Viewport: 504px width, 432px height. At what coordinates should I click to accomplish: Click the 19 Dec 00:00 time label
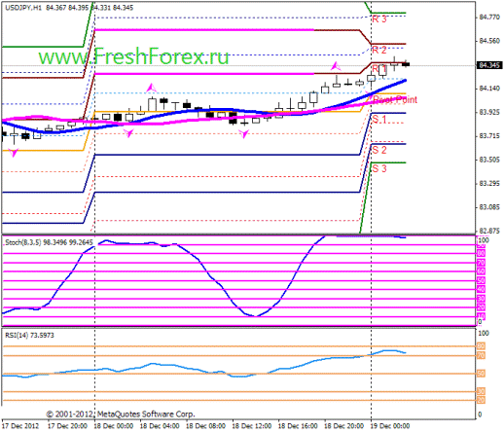pyautogui.click(x=390, y=426)
